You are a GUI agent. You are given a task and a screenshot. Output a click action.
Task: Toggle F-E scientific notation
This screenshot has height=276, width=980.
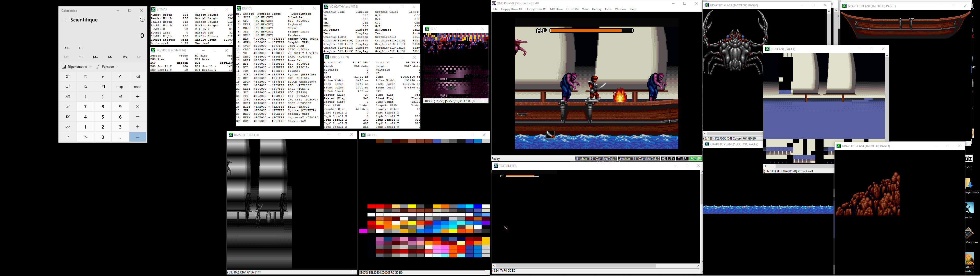[81, 48]
